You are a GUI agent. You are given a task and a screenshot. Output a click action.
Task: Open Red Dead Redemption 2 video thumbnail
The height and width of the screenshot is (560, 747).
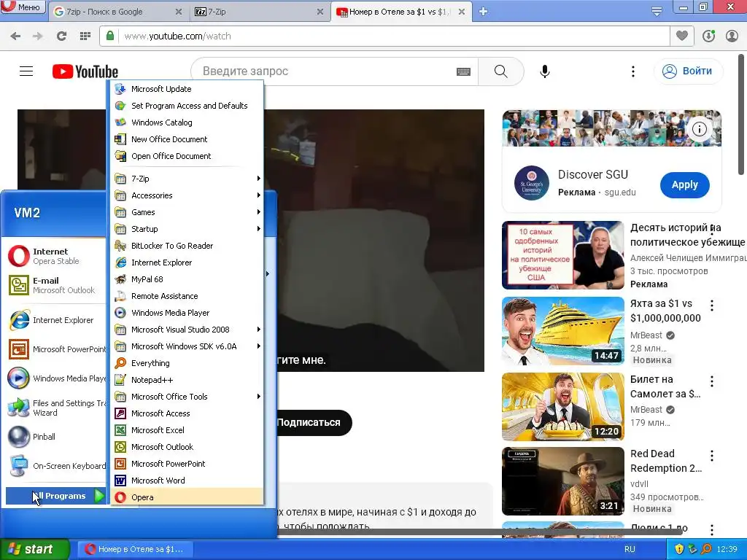coord(562,481)
